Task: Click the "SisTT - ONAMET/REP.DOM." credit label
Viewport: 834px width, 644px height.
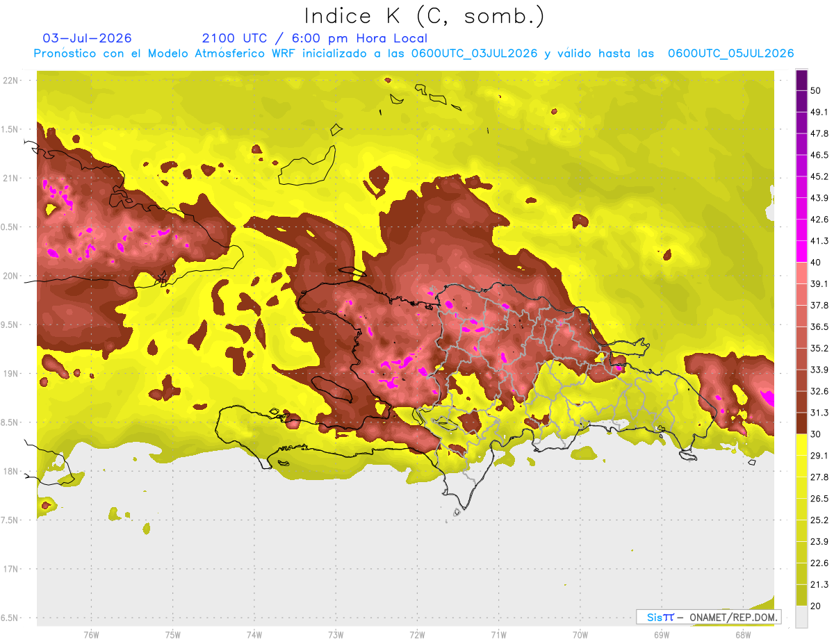Action: [x=708, y=617]
